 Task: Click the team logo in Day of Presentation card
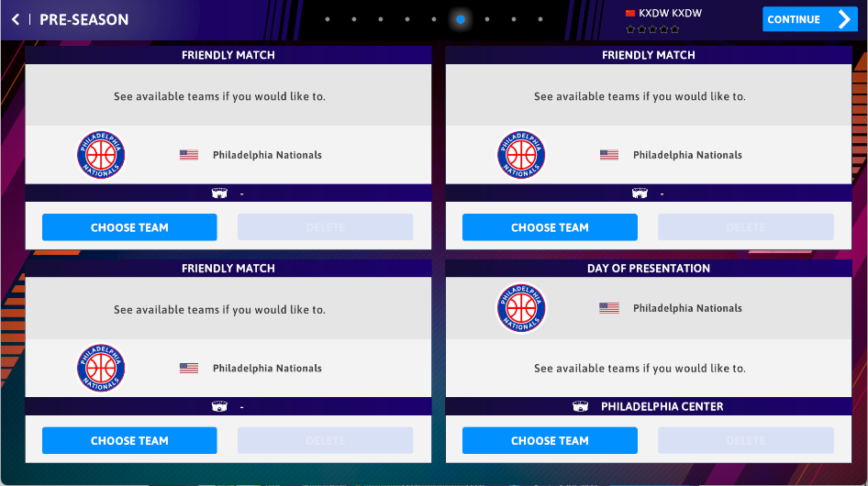521,308
